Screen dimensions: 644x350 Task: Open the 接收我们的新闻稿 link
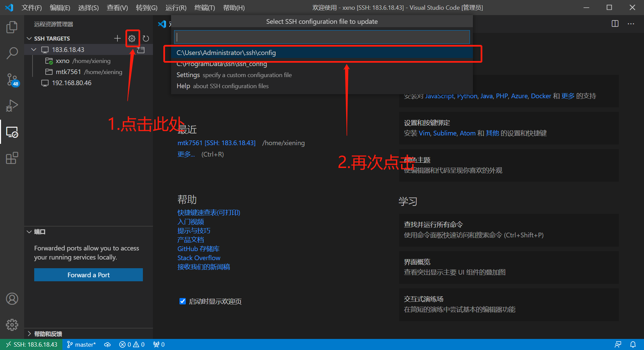(204, 267)
